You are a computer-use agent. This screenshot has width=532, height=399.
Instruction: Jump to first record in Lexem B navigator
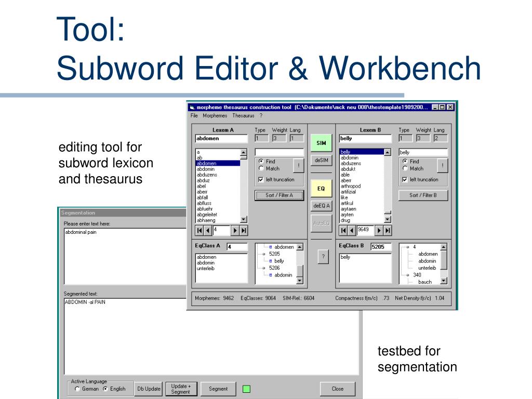click(x=343, y=230)
